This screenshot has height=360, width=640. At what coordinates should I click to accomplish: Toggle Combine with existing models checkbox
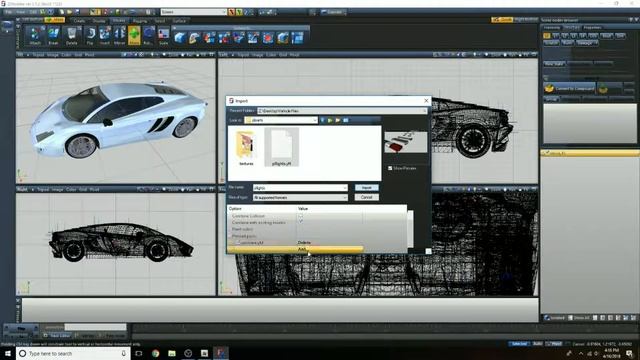point(301,222)
